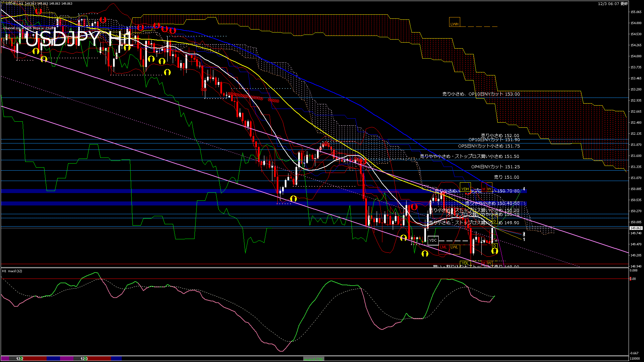Click the 'OP5日NYカット小さめ 151.75' label
Viewport: 644px width, 362px height.
[489, 146]
